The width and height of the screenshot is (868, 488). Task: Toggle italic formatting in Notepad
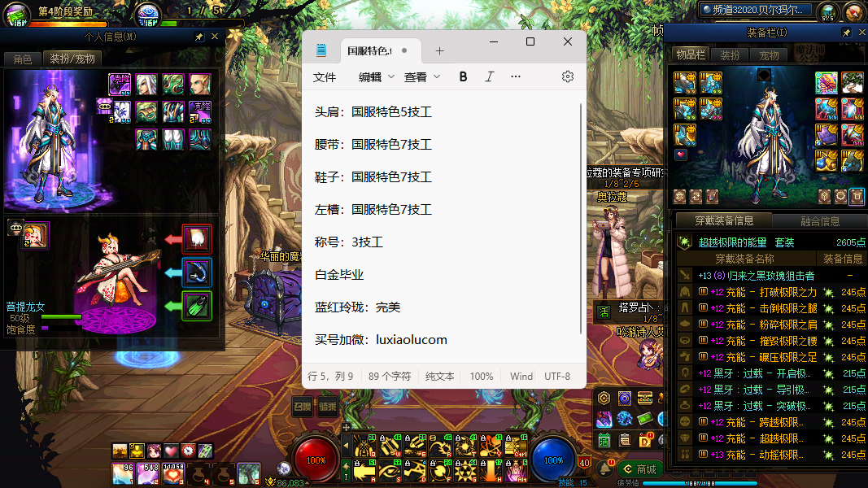coord(489,76)
